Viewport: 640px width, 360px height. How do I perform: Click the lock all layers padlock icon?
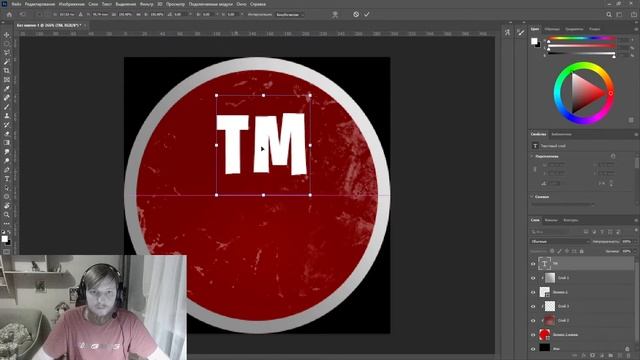[582, 251]
